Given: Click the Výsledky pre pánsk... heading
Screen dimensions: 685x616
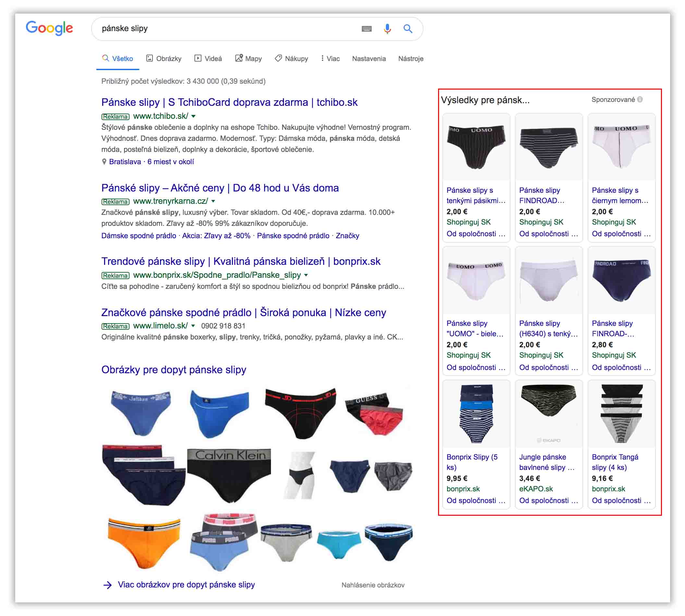Looking at the screenshot, I should pyautogui.click(x=485, y=100).
